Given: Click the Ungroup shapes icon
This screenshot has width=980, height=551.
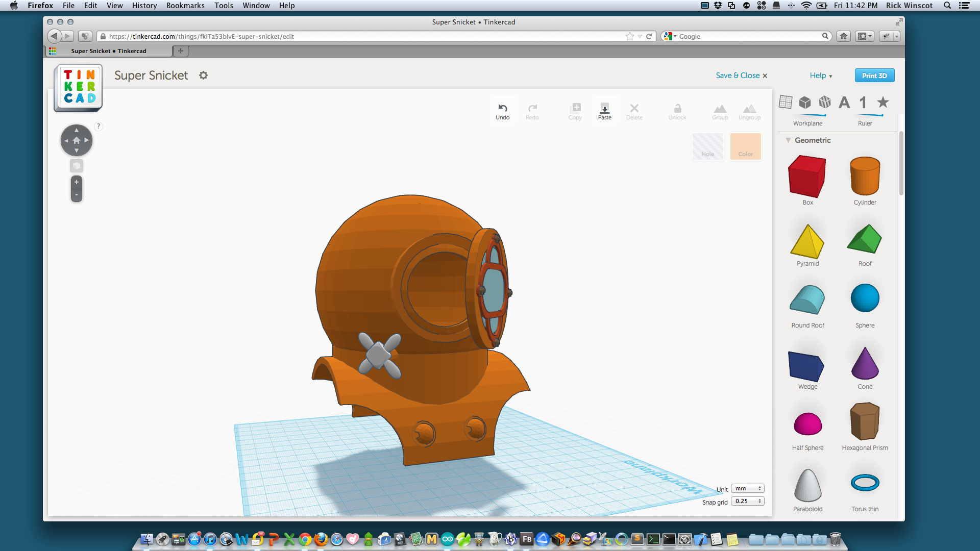Looking at the screenshot, I should (x=749, y=109).
